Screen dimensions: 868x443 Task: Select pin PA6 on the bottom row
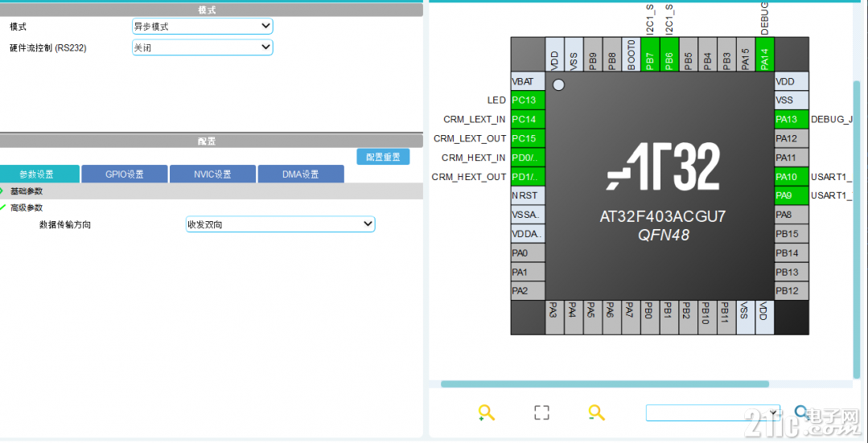611,318
